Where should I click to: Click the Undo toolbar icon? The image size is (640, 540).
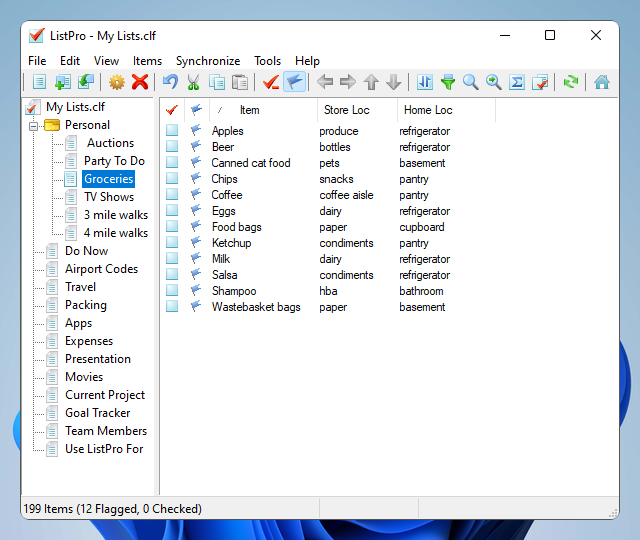point(170,82)
